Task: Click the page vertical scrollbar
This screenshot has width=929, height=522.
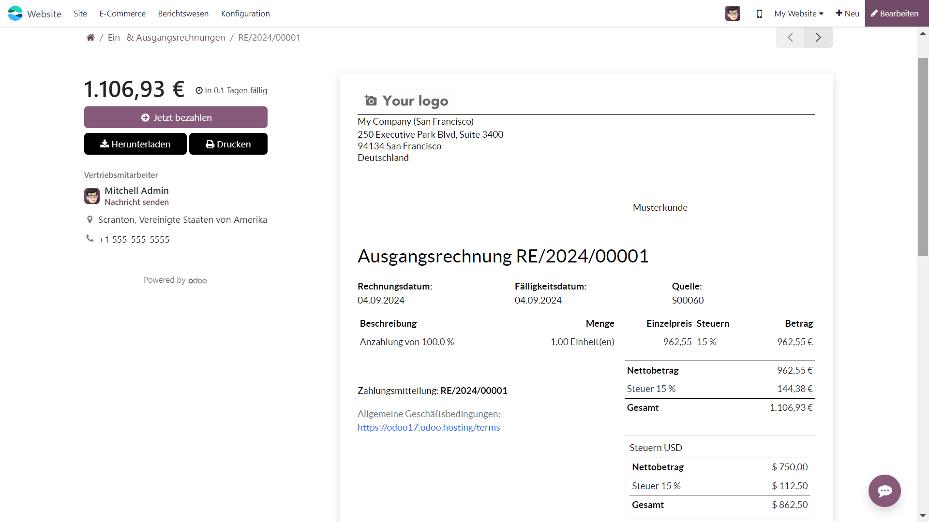Action: point(922,157)
